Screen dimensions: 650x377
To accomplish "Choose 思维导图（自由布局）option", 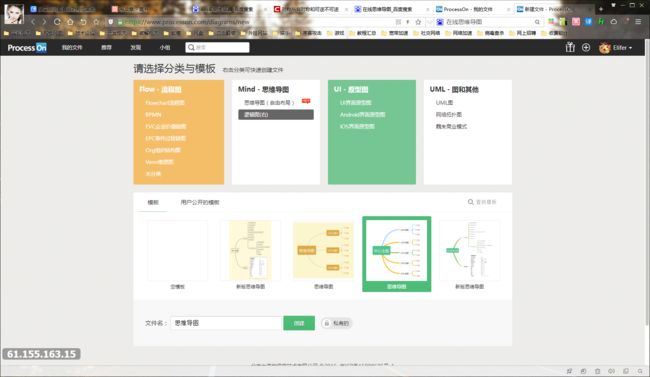I will pos(269,102).
